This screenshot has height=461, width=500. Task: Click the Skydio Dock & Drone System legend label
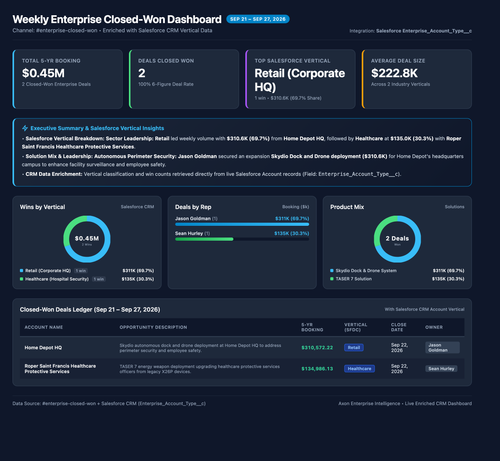pos(366,271)
